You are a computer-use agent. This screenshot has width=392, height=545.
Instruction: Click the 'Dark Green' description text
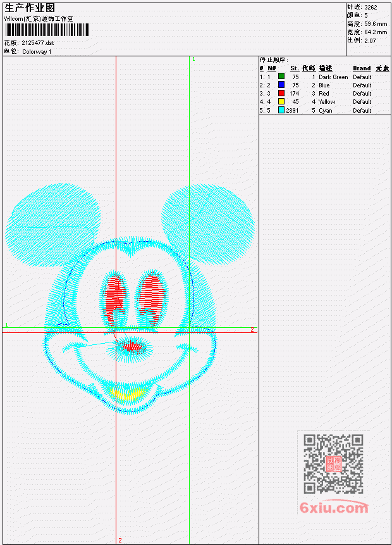(333, 77)
